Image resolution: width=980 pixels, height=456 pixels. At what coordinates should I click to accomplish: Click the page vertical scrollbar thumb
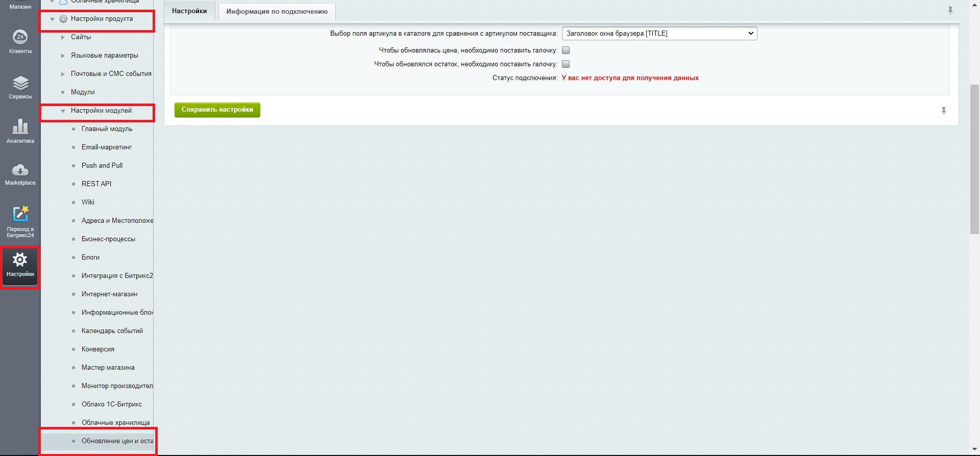coord(974,159)
